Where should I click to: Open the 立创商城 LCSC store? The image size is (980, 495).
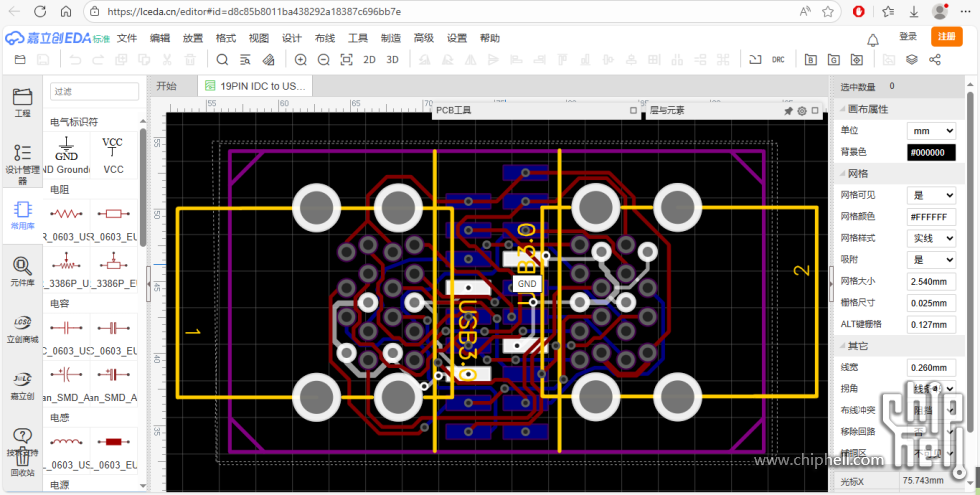tap(22, 329)
